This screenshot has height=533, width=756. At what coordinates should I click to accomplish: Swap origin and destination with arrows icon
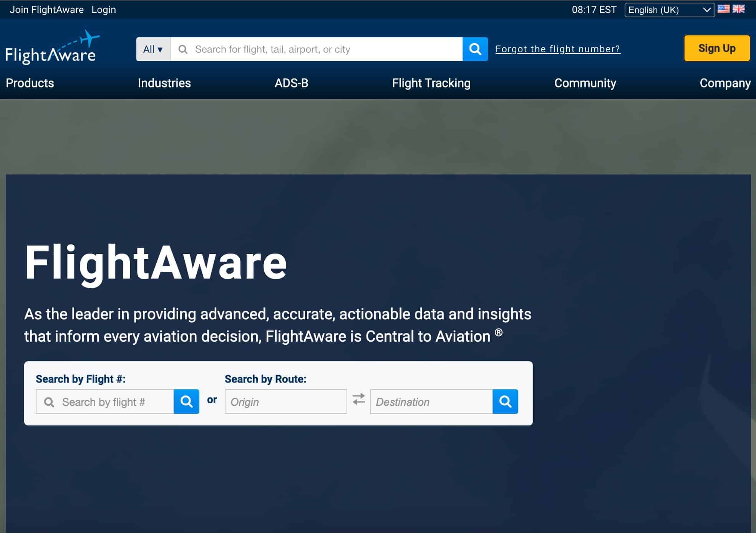click(x=359, y=399)
